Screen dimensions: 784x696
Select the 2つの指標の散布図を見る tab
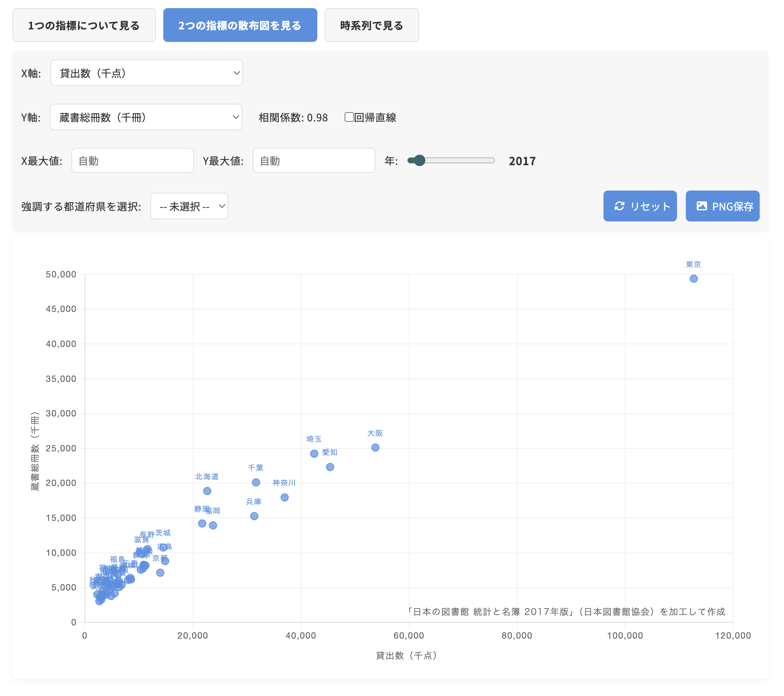click(x=240, y=25)
